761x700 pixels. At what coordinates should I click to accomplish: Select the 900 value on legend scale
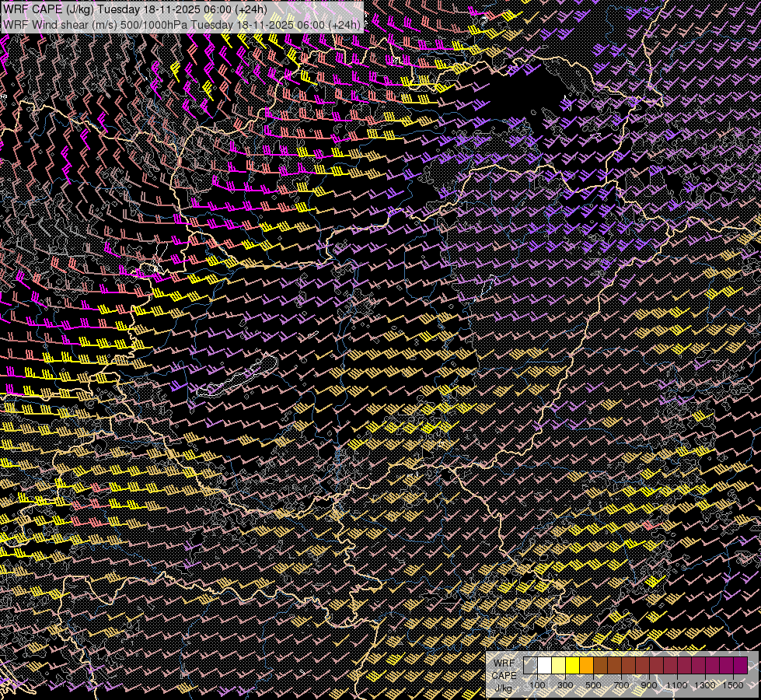pos(649,685)
